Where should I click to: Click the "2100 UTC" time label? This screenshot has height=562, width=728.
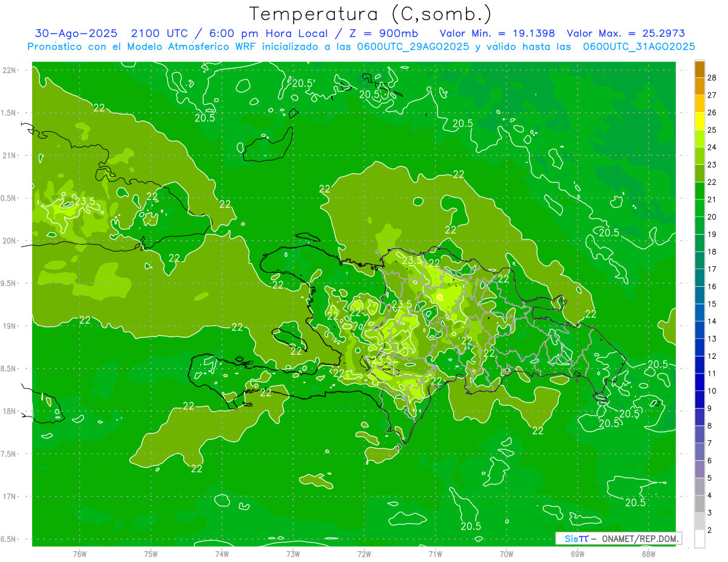coord(160,33)
